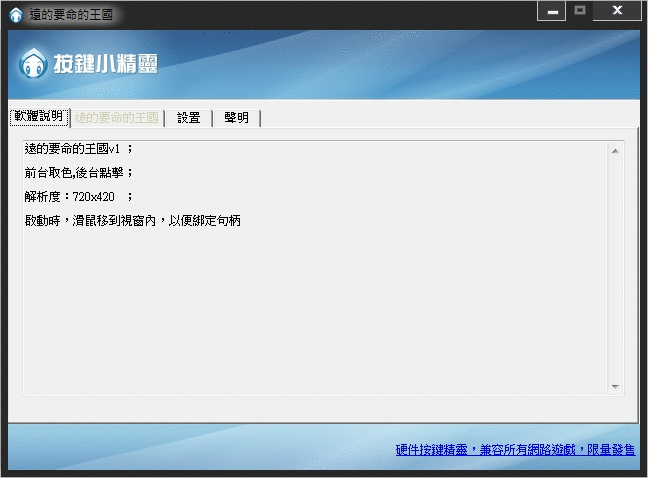The image size is (648, 478).
Task: Click the vertical scrollbar track in description box
Action: [x=615, y=270]
